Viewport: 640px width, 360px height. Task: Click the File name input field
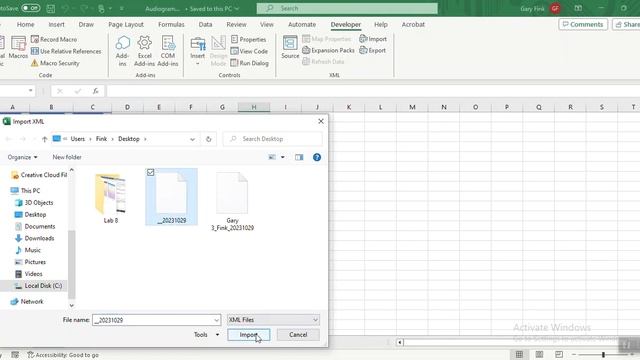click(153, 320)
